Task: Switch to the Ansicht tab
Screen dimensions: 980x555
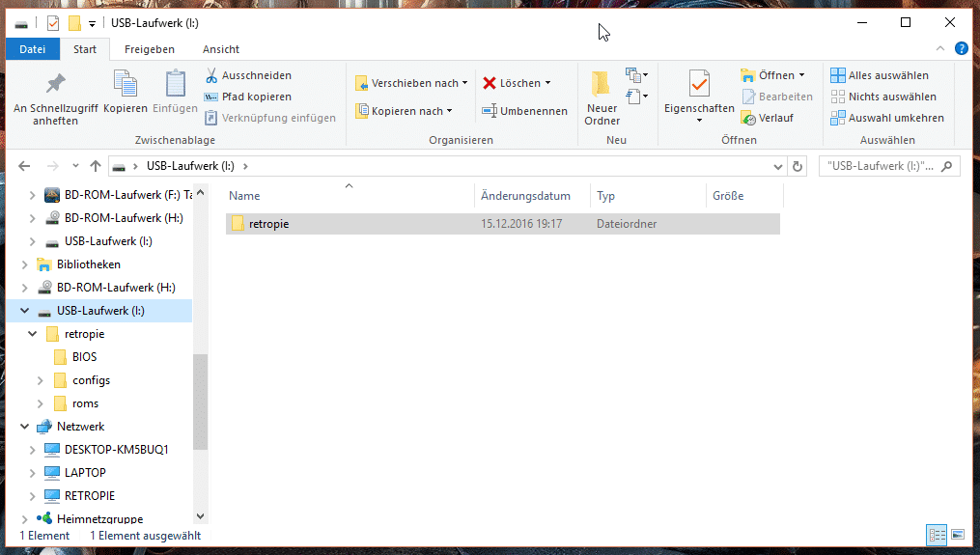Action: (221, 49)
